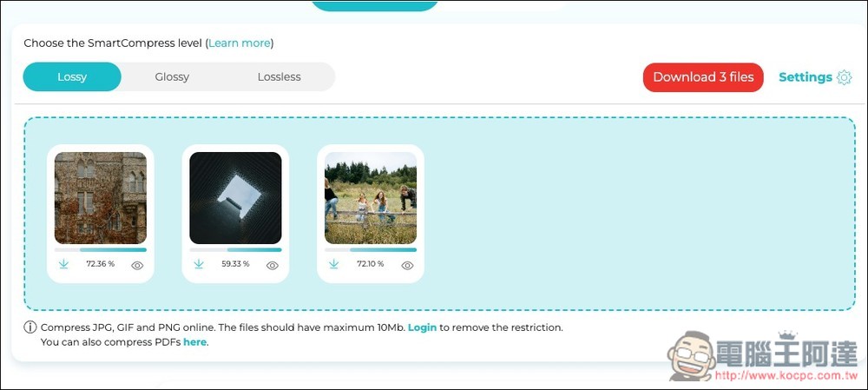Preview the people at fence compression result
This screenshot has height=390, width=868.
coord(408,266)
